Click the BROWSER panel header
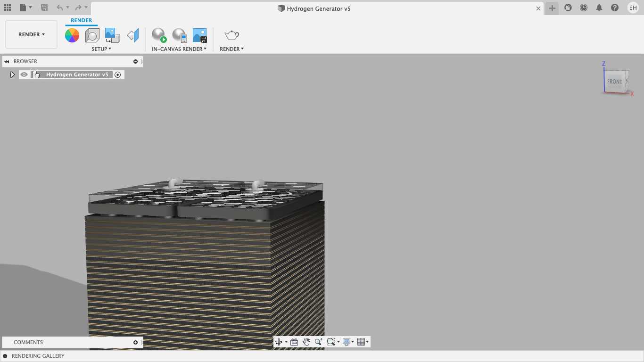Image resolution: width=644 pixels, height=362 pixels. (25, 61)
